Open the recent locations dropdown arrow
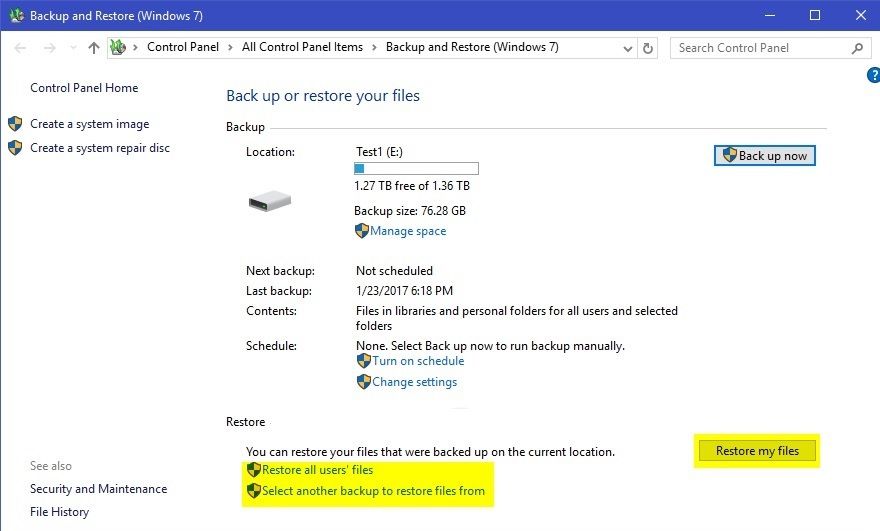Viewport: 880px width, 531px height. pos(73,48)
